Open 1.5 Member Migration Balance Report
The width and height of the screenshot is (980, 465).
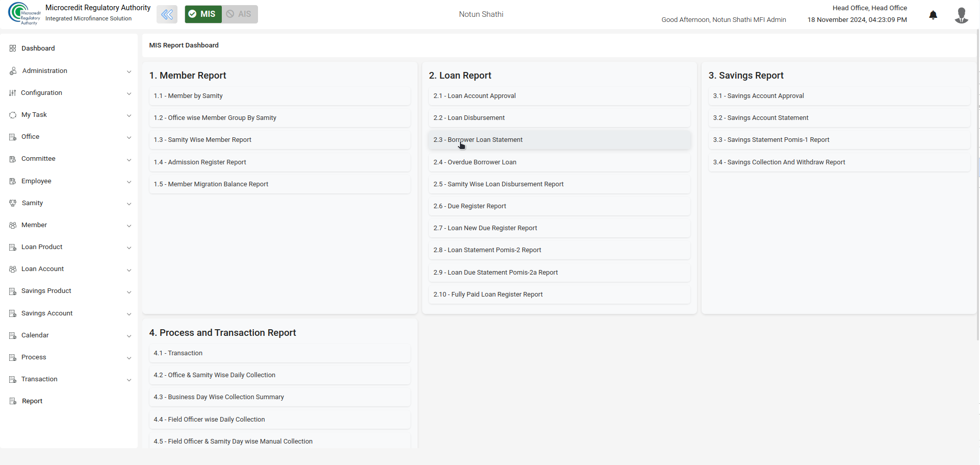(x=279, y=184)
